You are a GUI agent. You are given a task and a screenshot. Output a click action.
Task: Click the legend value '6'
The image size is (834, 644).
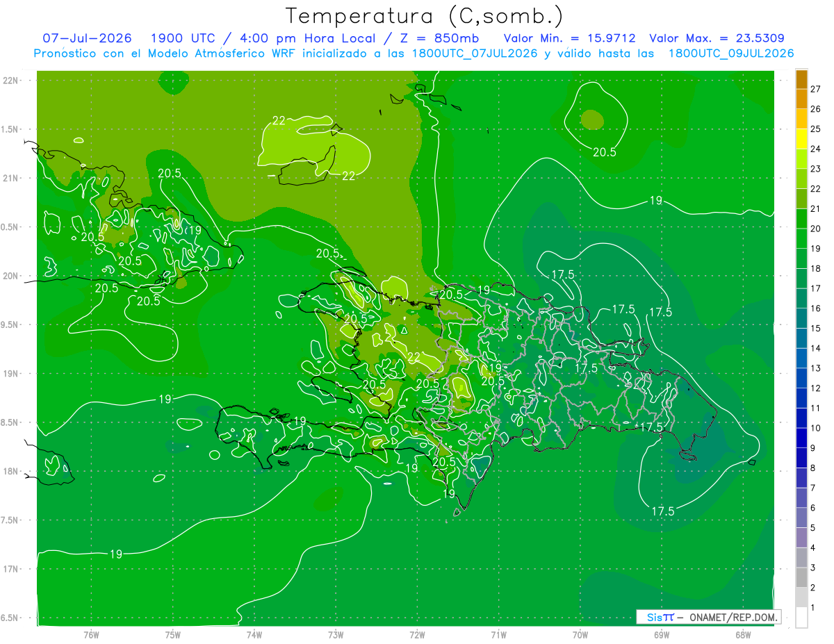[x=814, y=508]
